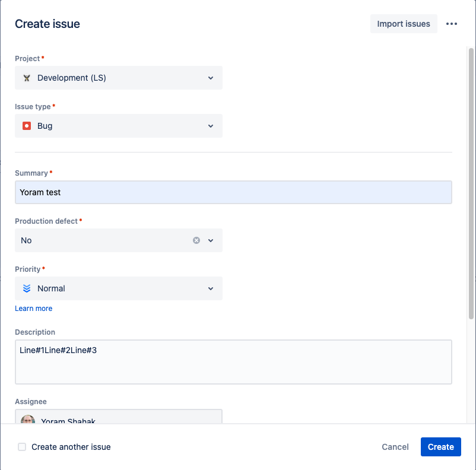Click the Create issue dialog heading
This screenshot has height=470, width=476.
click(47, 24)
